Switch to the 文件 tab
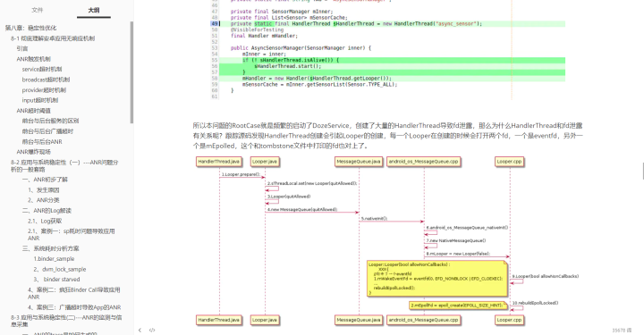644x335 pixels. coord(38,10)
